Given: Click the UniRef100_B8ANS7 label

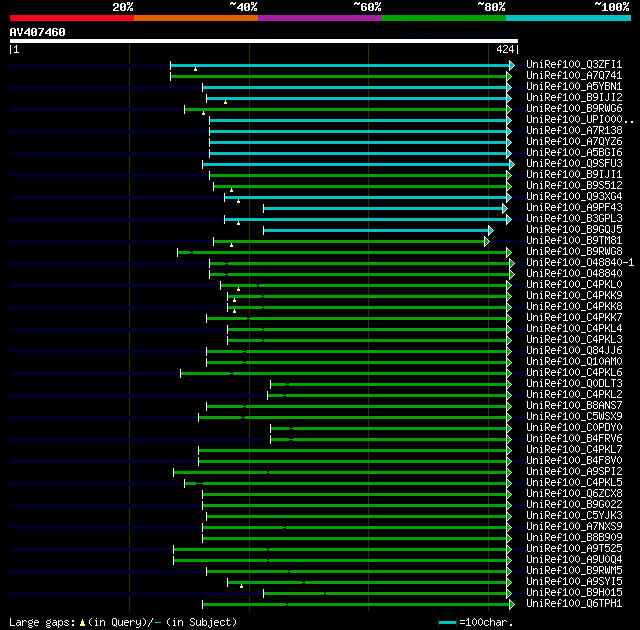Looking at the screenshot, I should pos(574,406).
